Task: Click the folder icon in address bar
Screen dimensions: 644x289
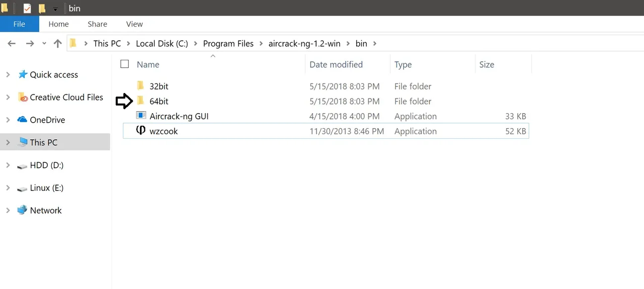Action: [73, 43]
